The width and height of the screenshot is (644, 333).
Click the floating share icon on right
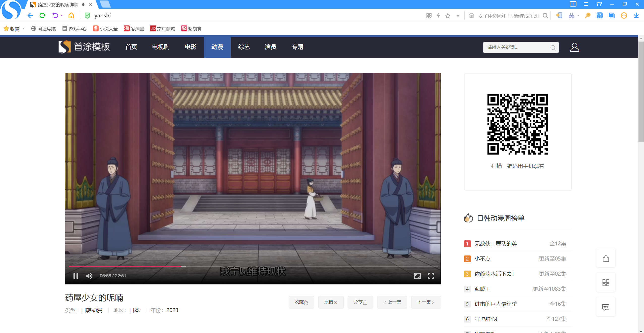pos(606,258)
